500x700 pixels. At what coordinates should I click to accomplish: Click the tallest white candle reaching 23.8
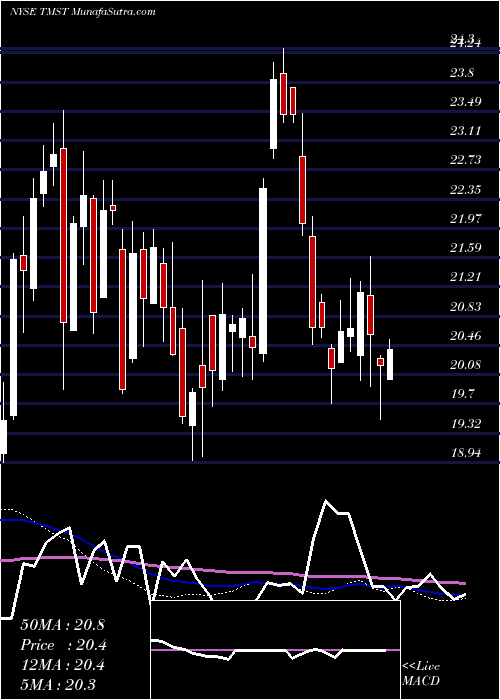[x=273, y=114]
